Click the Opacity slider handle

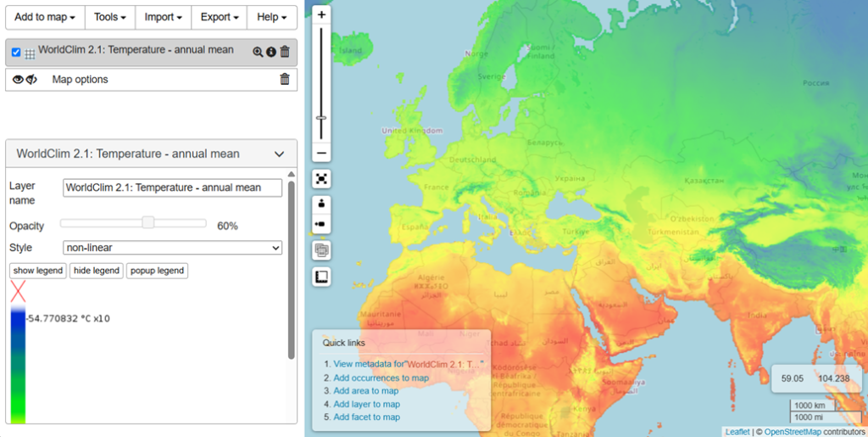tap(148, 222)
